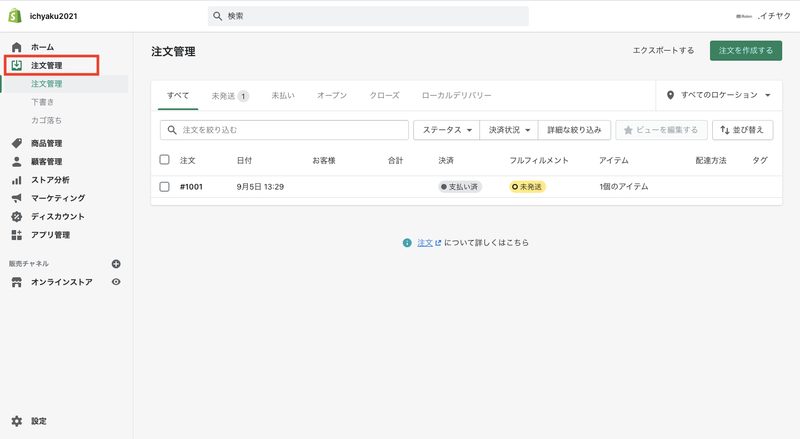Switch to the 未発送 tab
800x439 pixels.
pos(230,95)
